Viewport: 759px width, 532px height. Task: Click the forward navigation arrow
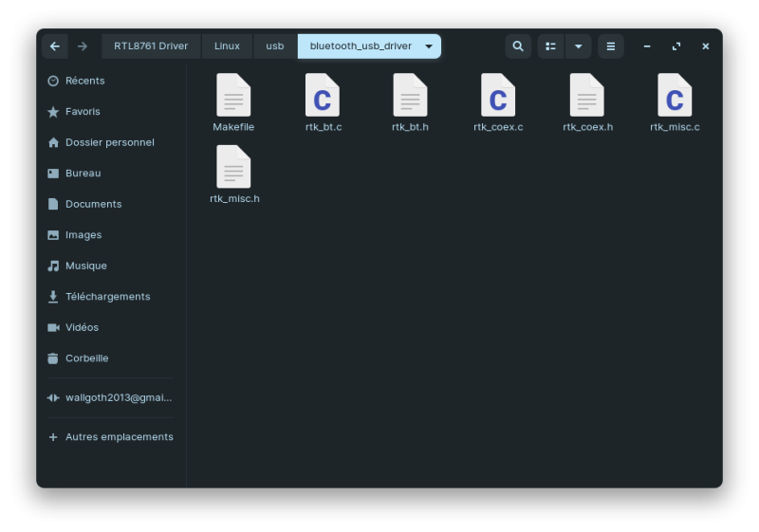(x=83, y=46)
